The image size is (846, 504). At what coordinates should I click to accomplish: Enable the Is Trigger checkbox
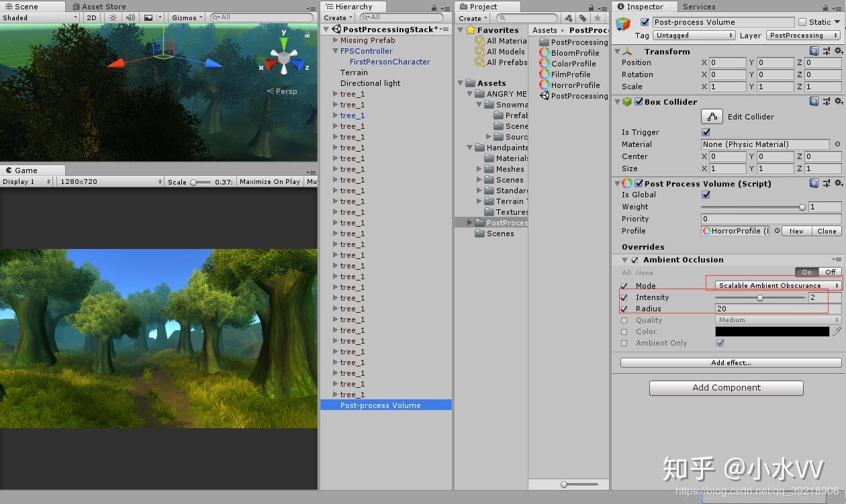706,132
